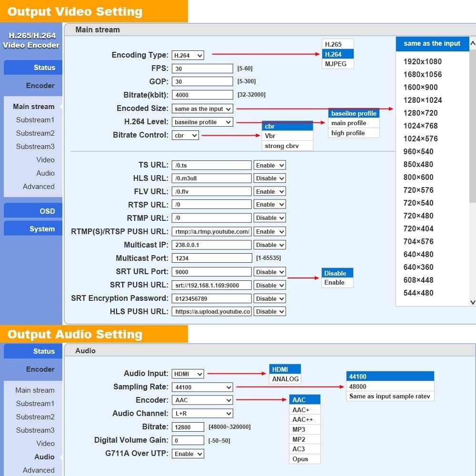Select Substream1 in the video encoder sidebar

(35, 120)
